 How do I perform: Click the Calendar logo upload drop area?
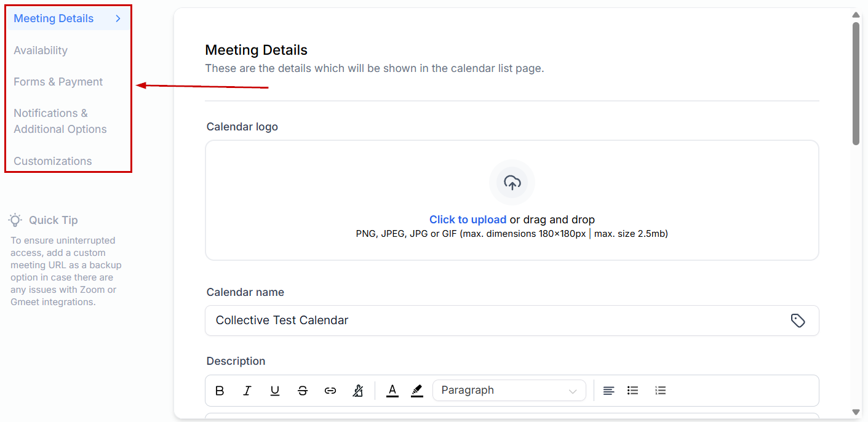pyautogui.click(x=512, y=201)
